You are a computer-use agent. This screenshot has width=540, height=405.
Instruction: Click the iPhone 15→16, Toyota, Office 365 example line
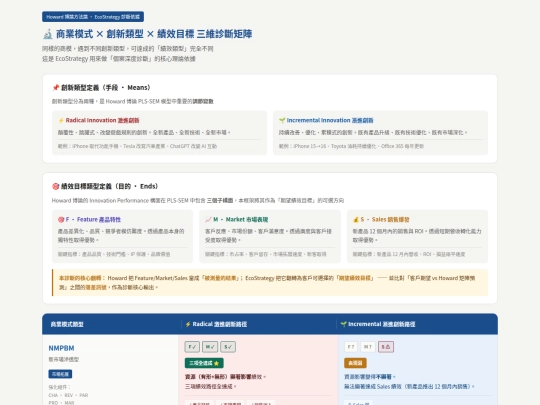click(x=351, y=146)
